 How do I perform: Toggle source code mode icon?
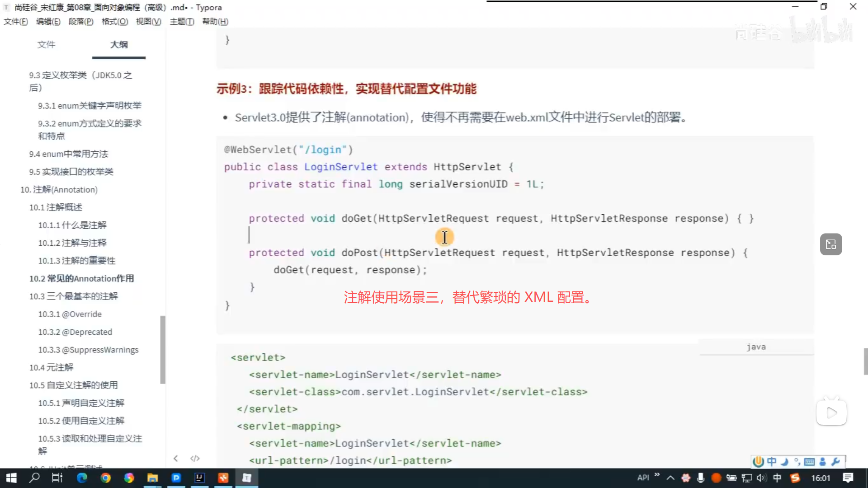coord(195,458)
